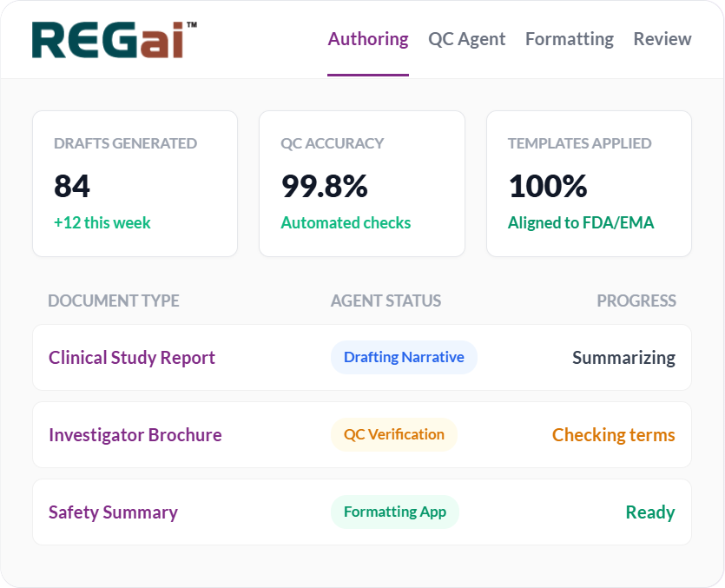This screenshot has width=725, height=588.
Task: Click the Ready progress indicator
Action: [650, 512]
